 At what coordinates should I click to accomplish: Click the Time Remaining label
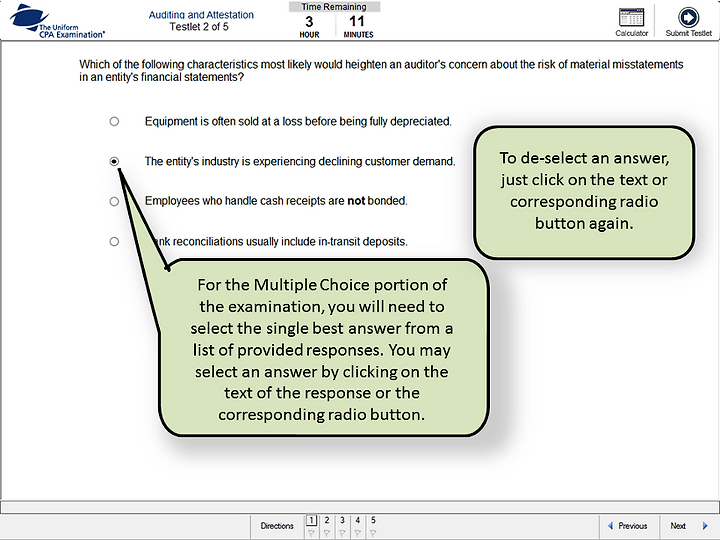334,7
